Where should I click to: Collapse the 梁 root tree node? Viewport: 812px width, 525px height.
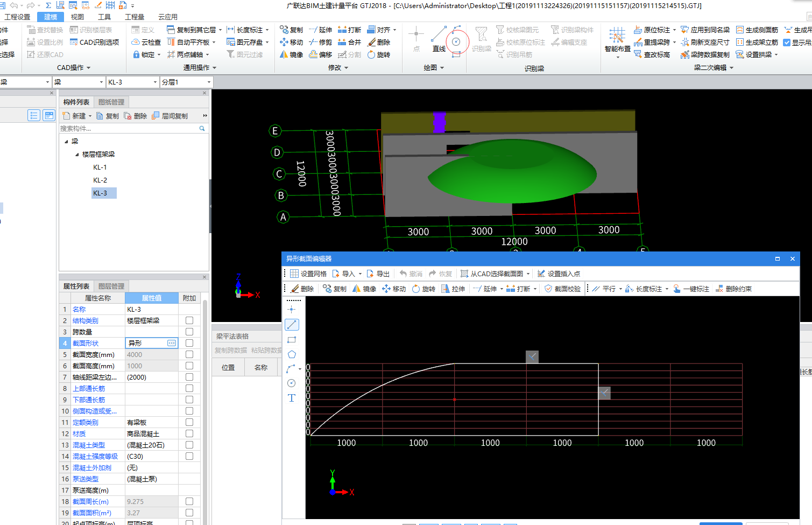pos(66,142)
